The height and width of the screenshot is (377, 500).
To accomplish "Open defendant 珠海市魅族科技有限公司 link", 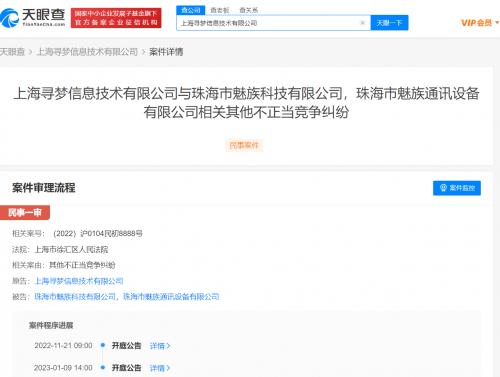I will 75,296.
